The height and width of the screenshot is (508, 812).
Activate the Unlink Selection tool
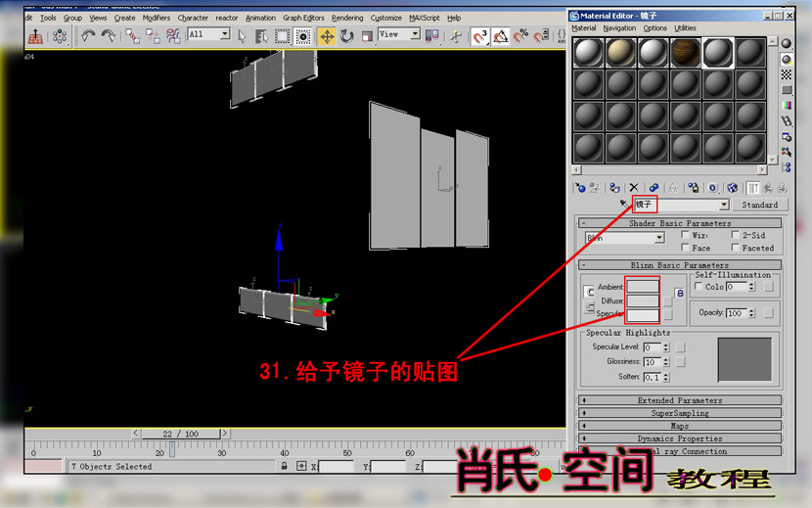pos(153,36)
